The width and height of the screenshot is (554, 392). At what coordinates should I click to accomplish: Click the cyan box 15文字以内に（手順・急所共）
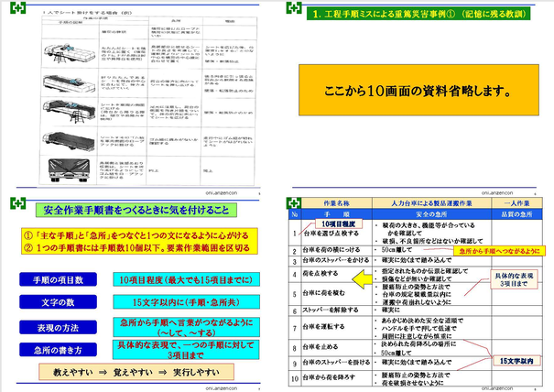click(186, 302)
